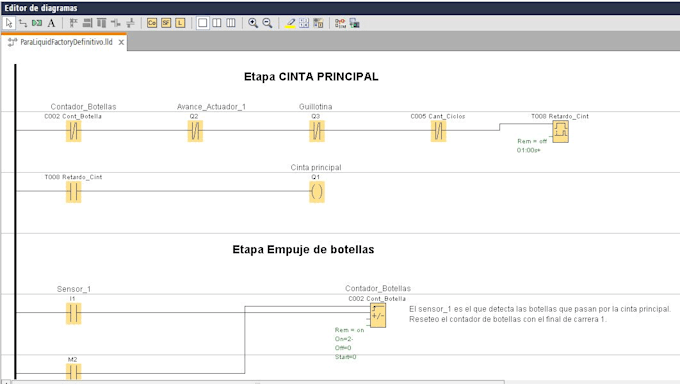Pick the Text (A) comment tool
680x384 pixels.
[x=51, y=23]
